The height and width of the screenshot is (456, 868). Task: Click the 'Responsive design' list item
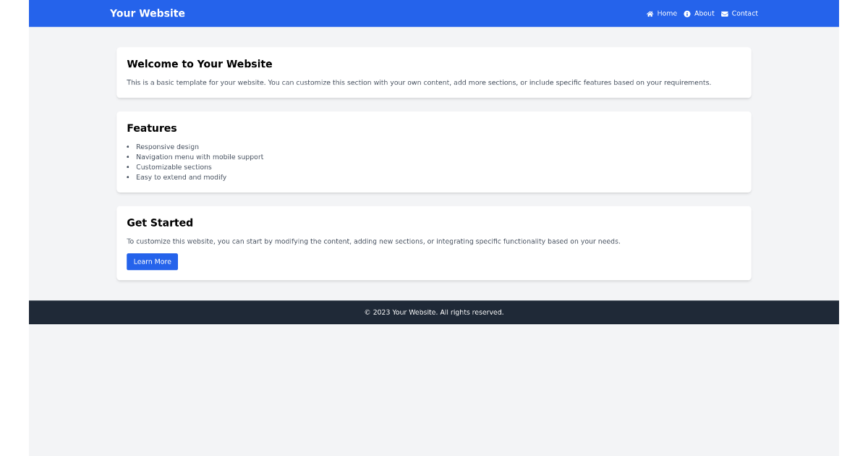click(167, 146)
